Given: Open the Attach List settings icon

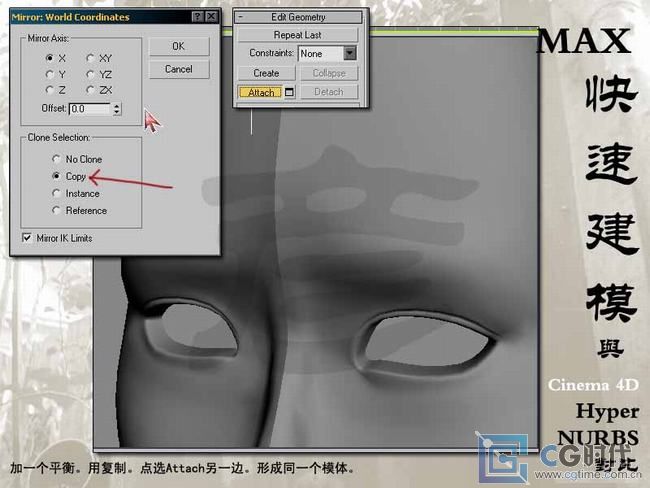Looking at the screenshot, I should [289, 92].
